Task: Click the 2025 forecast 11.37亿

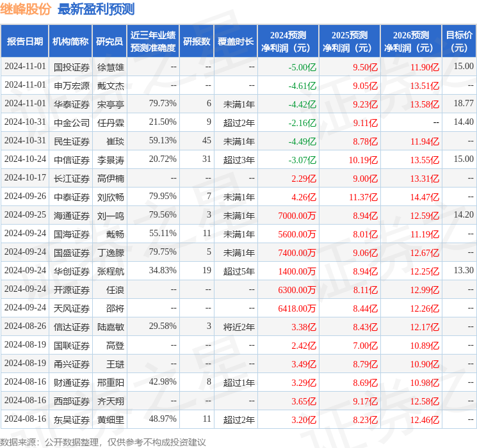Action: tap(363, 197)
